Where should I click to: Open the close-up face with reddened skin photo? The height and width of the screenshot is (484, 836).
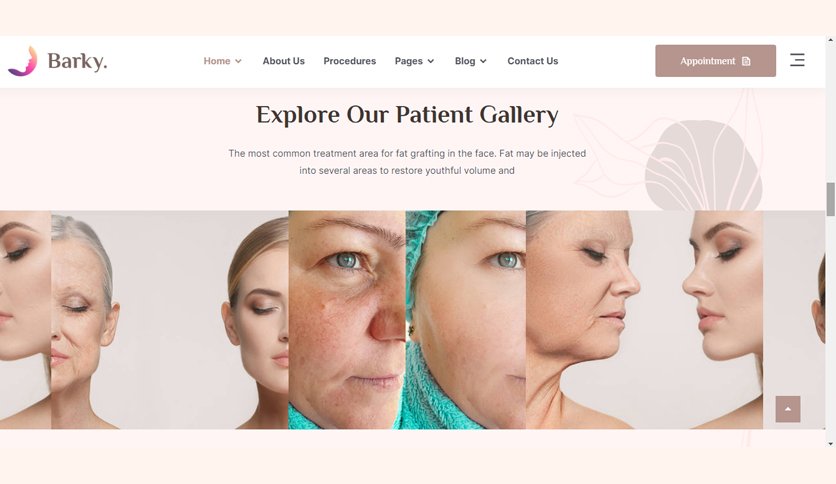tap(347, 320)
